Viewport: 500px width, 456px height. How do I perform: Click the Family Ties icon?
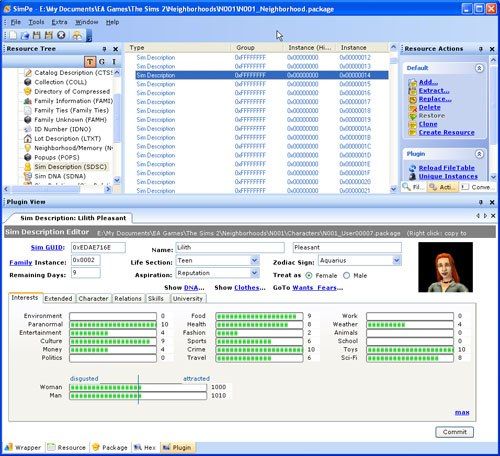pyautogui.click(x=28, y=110)
